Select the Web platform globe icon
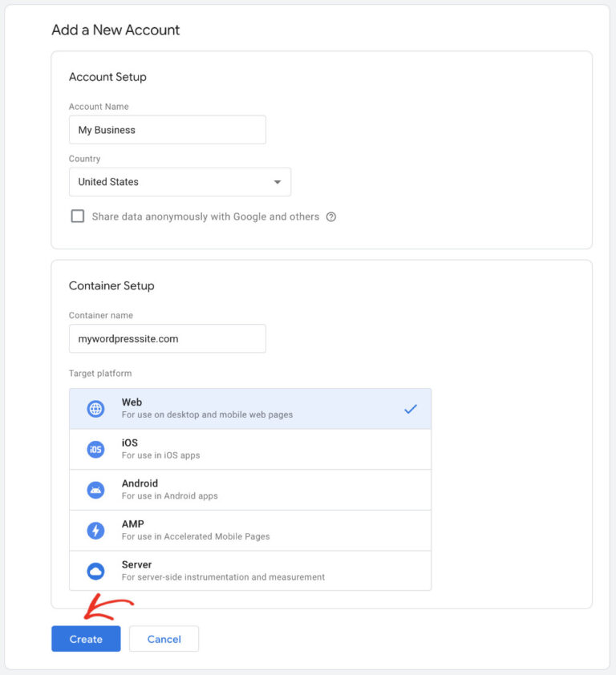The width and height of the screenshot is (616, 675). pyautogui.click(x=95, y=408)
